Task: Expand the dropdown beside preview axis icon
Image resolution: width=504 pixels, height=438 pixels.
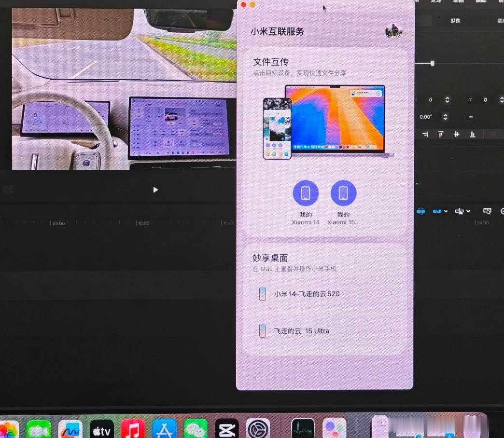Action: tap(468, 211)
